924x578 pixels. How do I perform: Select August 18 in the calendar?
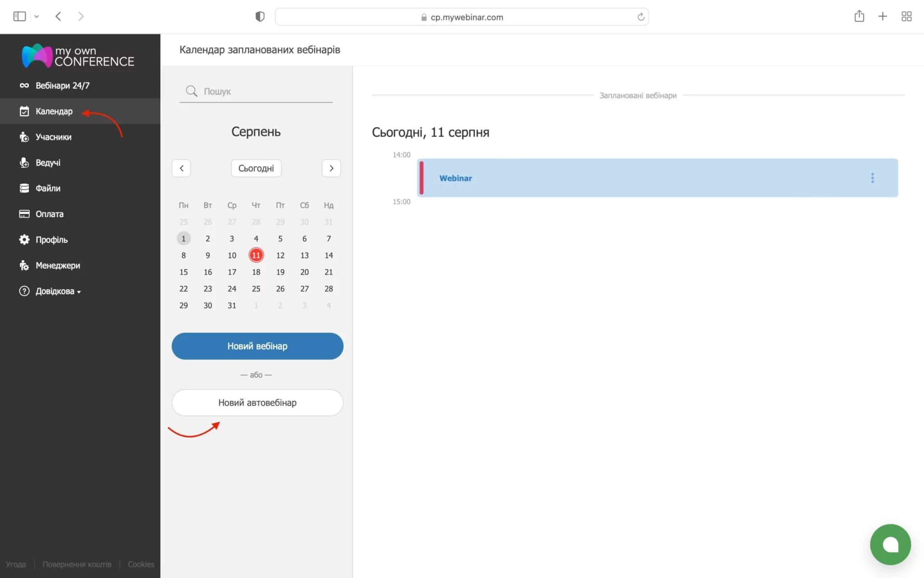coord(256,272)
